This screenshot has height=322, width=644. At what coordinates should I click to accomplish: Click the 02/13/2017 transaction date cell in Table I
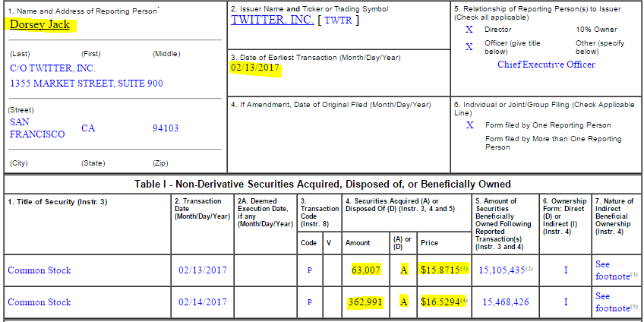coord(203,270)
